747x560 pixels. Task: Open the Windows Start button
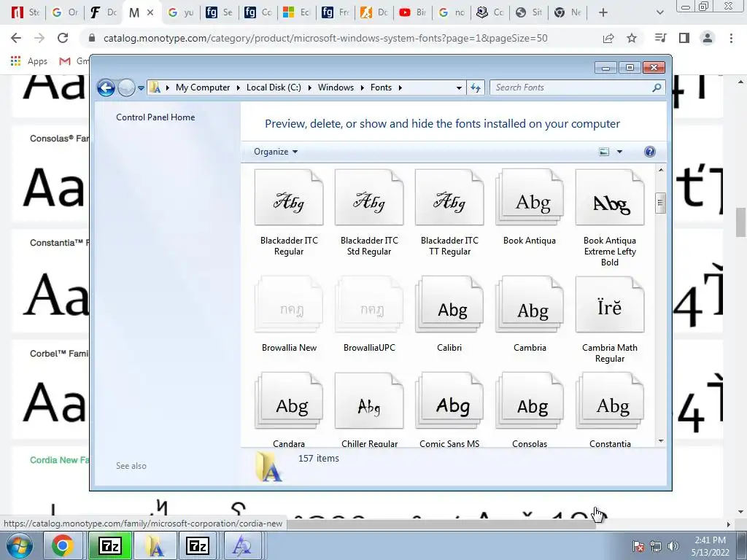[20, 545]
